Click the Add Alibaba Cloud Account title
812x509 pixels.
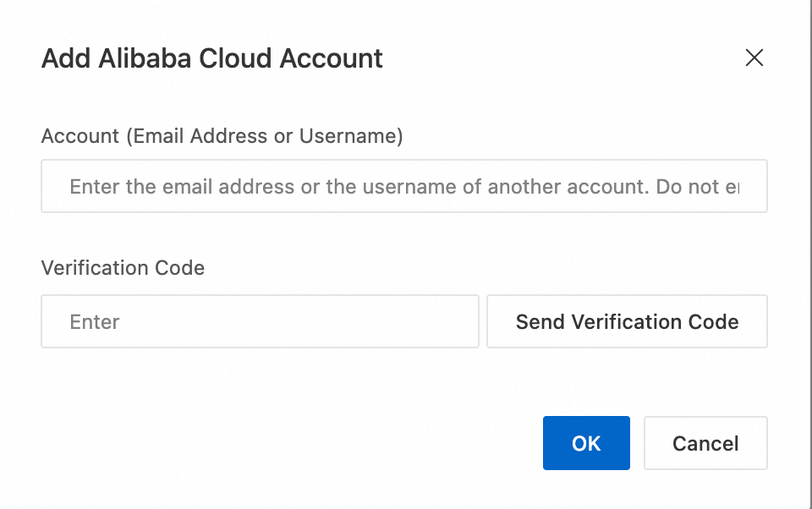coord(212,58)
